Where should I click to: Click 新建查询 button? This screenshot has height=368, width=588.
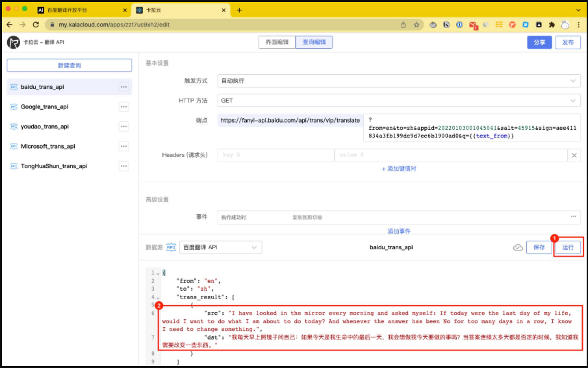tap(70, 65)
